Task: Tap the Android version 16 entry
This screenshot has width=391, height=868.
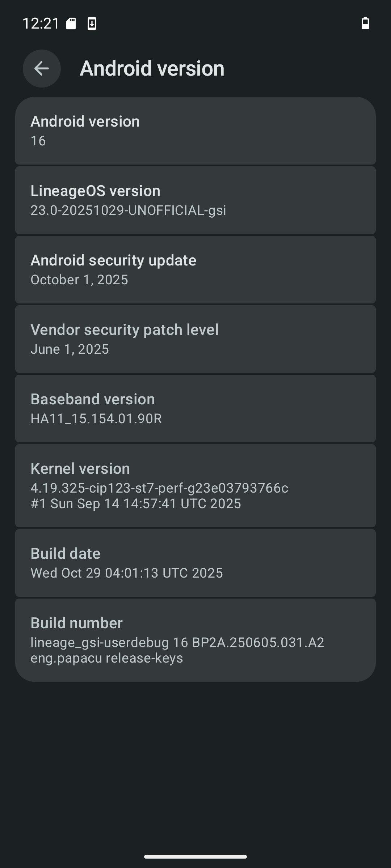Action: click(x=195, y=131)
